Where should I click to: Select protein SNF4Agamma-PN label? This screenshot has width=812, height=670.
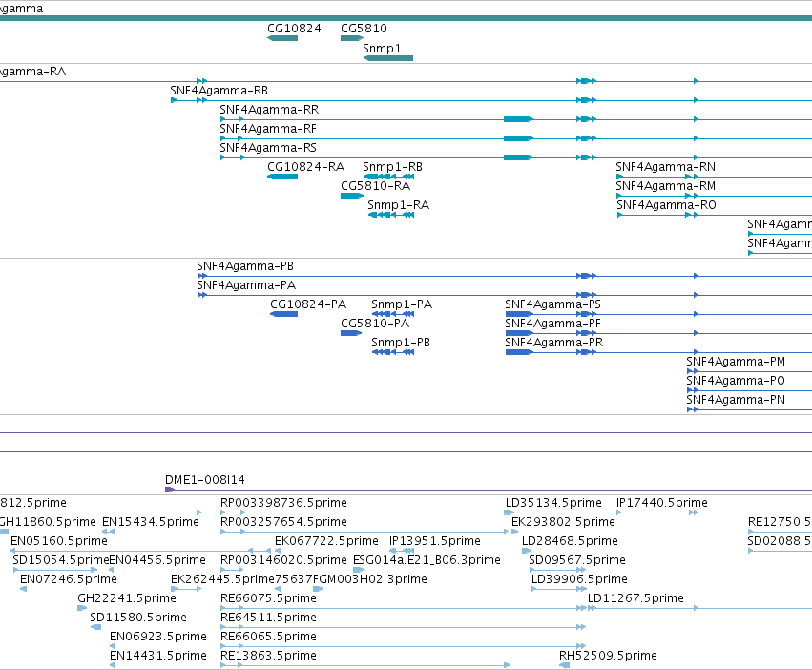736,400
